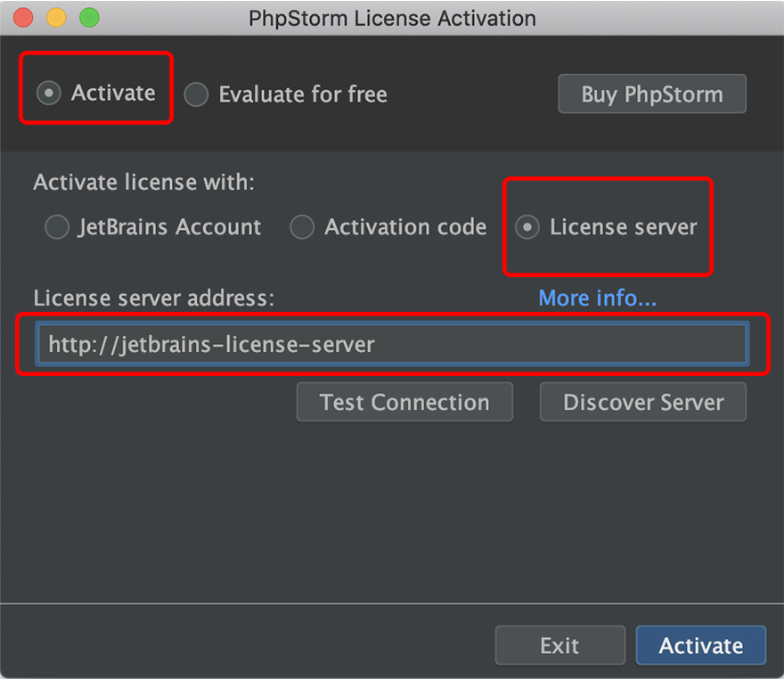Click the Buy PhpStorm button
Image resolution: width=784 pixels, height=679 pixels.
click(652, 94)
